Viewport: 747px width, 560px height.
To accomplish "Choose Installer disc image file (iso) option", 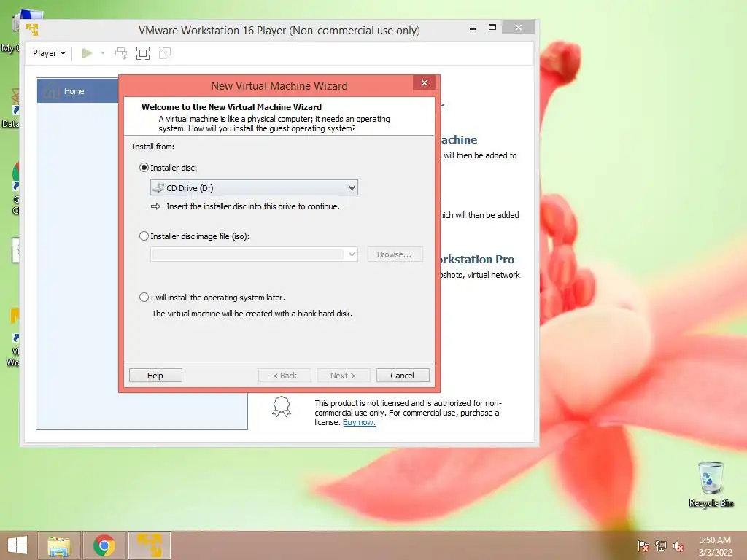I will click(144, 236).
